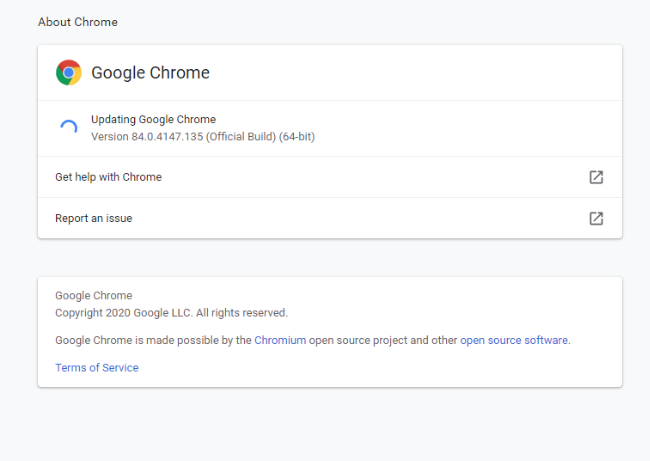This screenshot has height=461, width=650.
Task: Click the (64-bit) label in version line
Action: [x=297, y=137]
